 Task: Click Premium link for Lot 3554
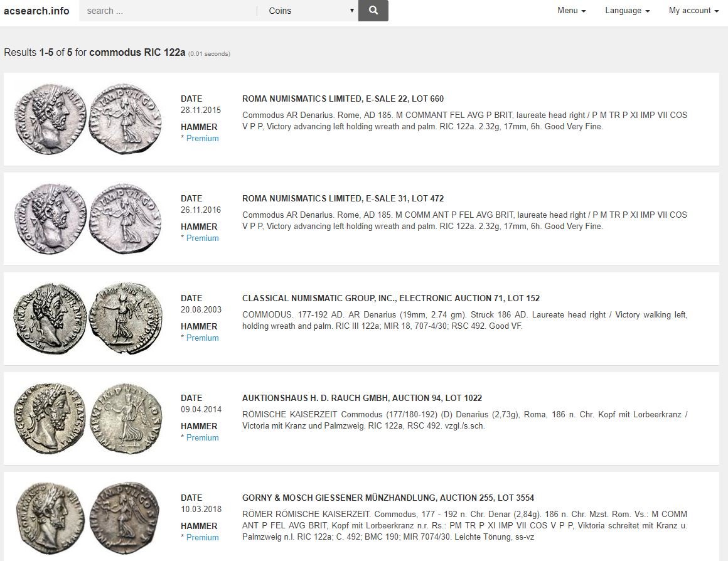pyautogui.click(x=202, y=537)
